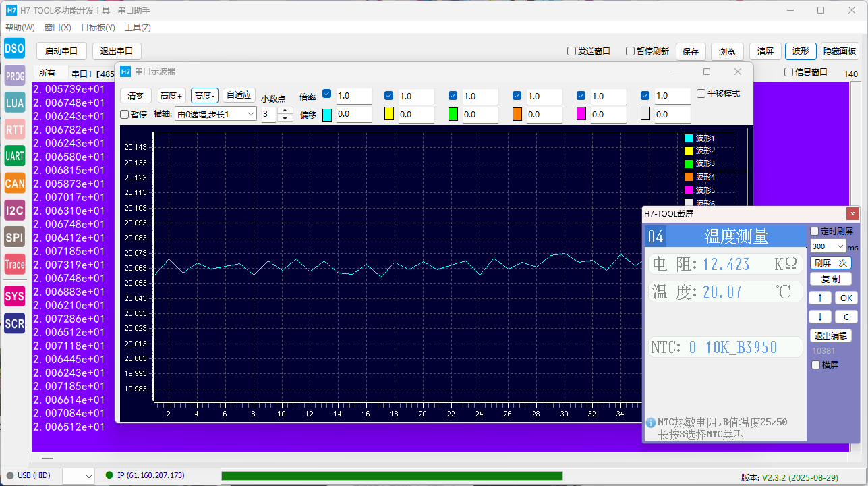The width and height of the screenshot is (868, 486).
Task: Click the first 倍率 value input field
Action: tap(353, 97)
